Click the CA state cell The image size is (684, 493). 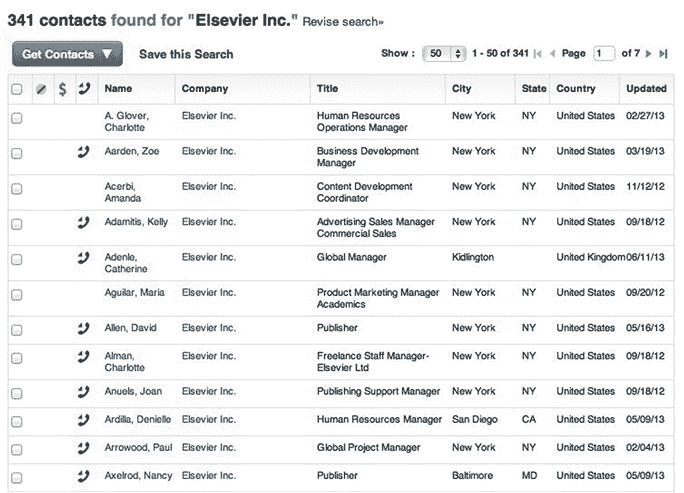pos(529,420)
